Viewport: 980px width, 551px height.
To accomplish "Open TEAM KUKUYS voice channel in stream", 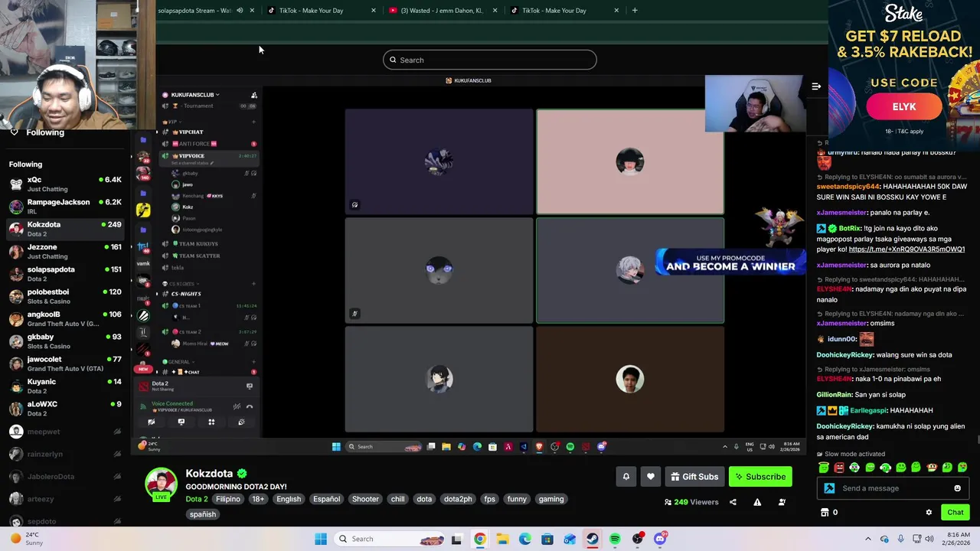I will click(198, 244).
